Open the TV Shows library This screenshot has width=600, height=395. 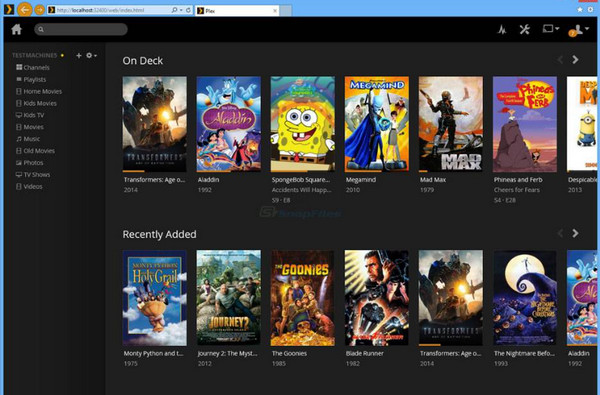click(33, 175)
